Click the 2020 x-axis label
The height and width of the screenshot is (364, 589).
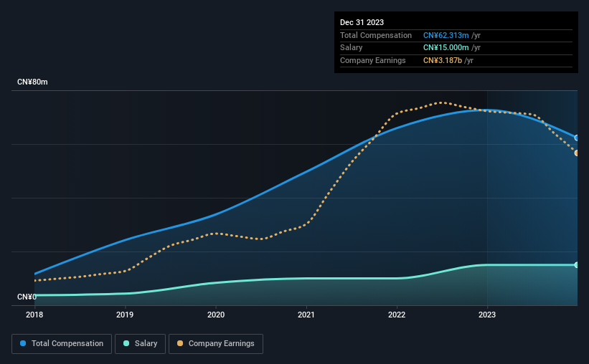tap(216, 315)
